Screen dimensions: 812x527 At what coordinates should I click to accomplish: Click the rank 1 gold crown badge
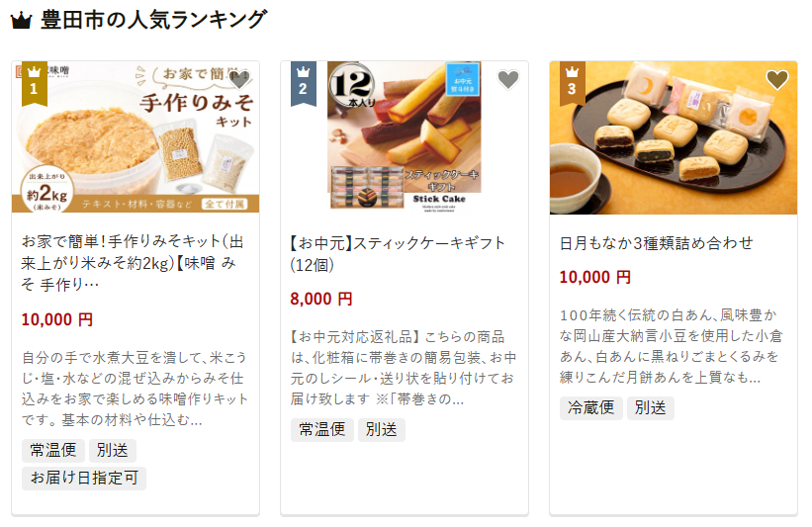point(35,83)
